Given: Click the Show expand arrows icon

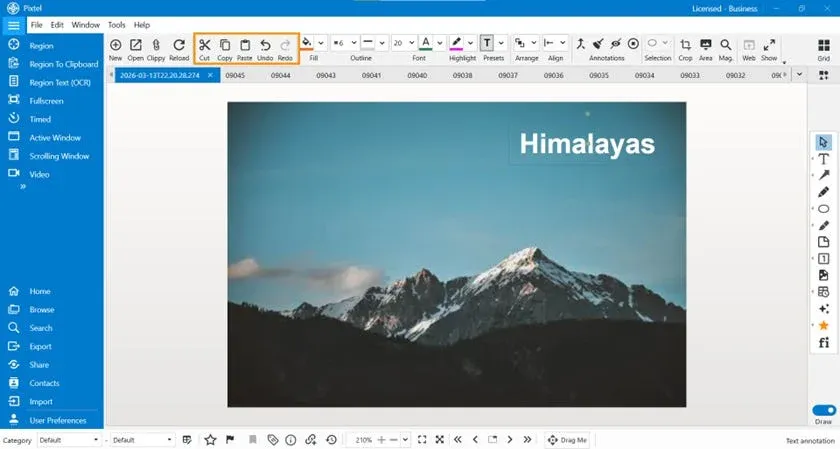Looking at the screenshot, I should 769,44.
